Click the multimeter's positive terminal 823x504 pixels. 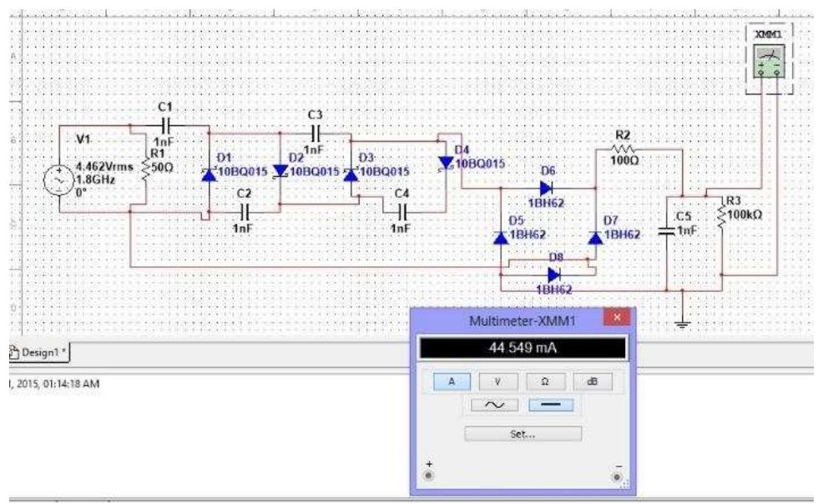428,476
